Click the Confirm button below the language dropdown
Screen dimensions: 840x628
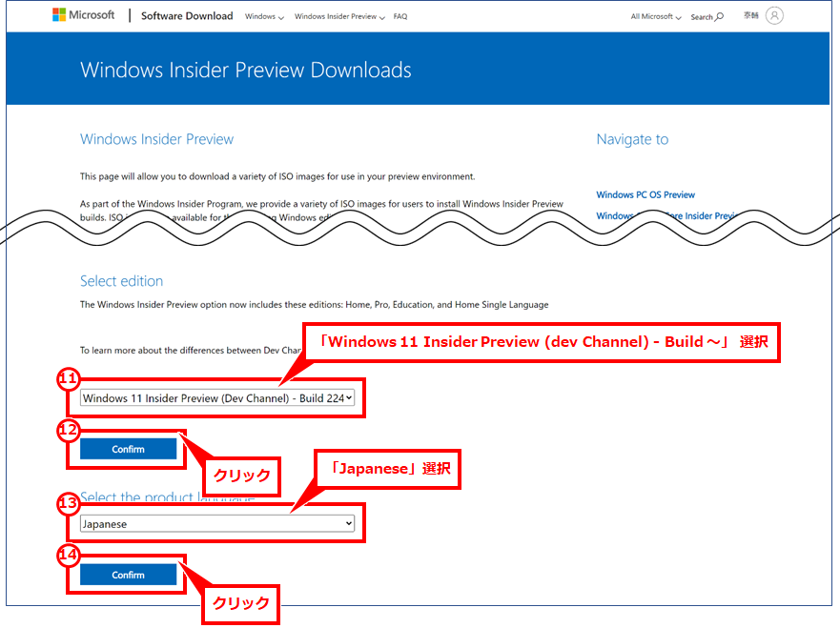click(128, 575)
